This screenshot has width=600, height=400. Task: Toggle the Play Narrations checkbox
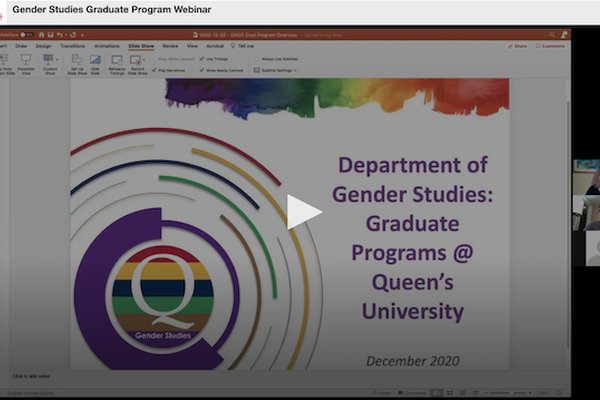point(154,70)
